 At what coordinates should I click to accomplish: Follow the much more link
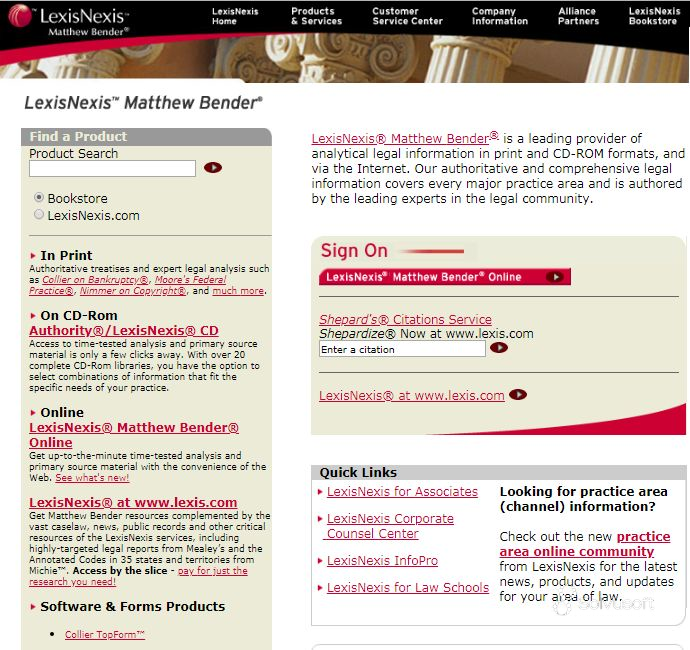(238, 291)
